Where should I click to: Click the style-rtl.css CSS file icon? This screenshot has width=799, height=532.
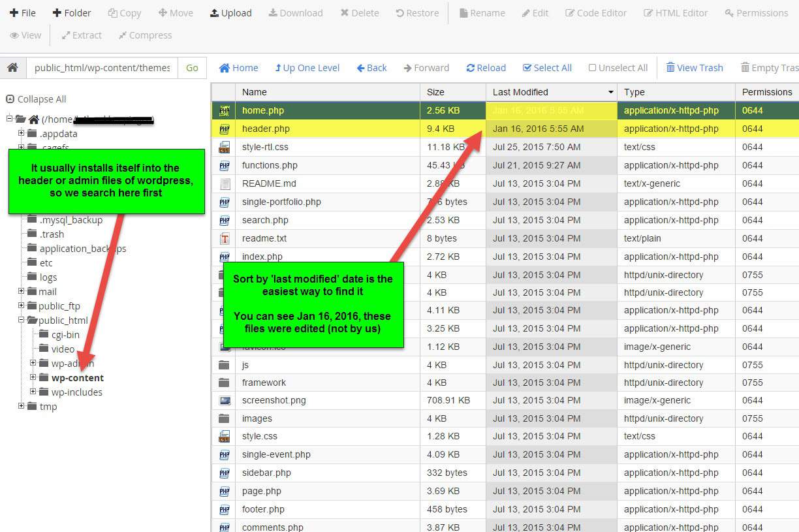click(x=225, y=147)
